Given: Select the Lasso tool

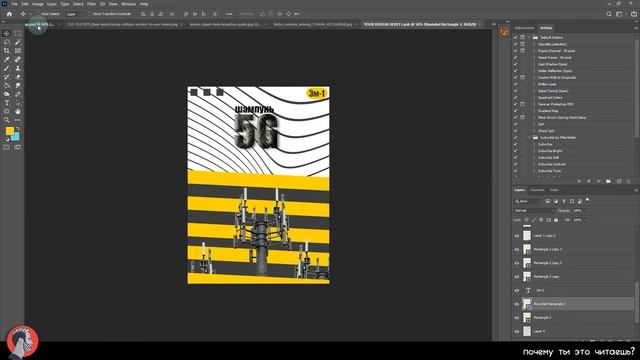Looking at the screenshot, I should [x=7, y=42].
